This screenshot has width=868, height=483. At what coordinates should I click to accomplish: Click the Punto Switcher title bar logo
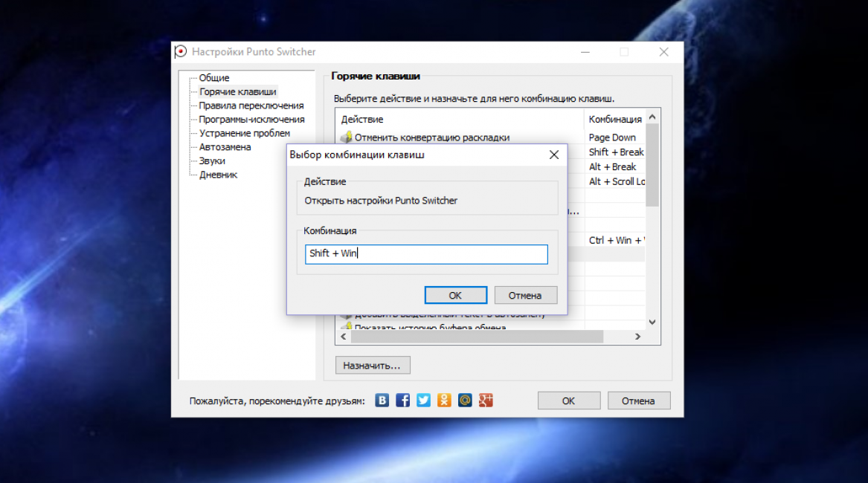[x=181, y=51]
